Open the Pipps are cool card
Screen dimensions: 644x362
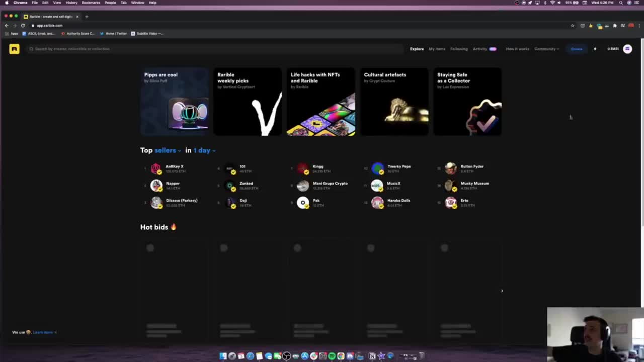click(174, 102)
